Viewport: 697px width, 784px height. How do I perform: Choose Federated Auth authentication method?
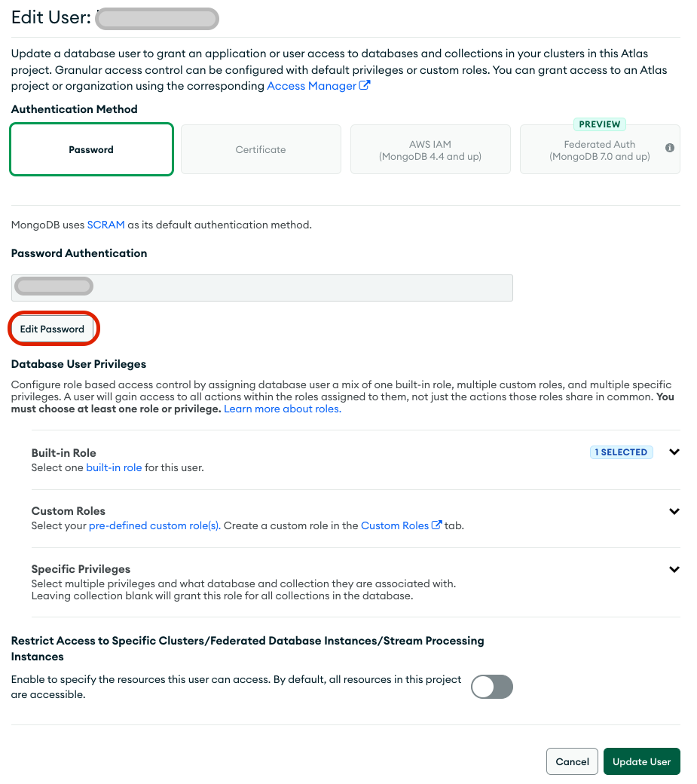(600, 149)
